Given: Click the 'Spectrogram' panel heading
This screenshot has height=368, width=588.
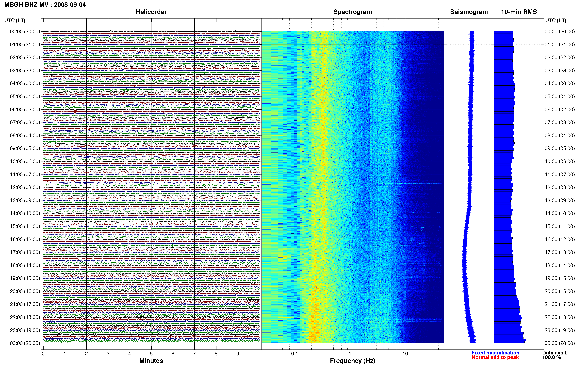Looking at the screenshot, I should pyautogui.click(x=352, y=12).
